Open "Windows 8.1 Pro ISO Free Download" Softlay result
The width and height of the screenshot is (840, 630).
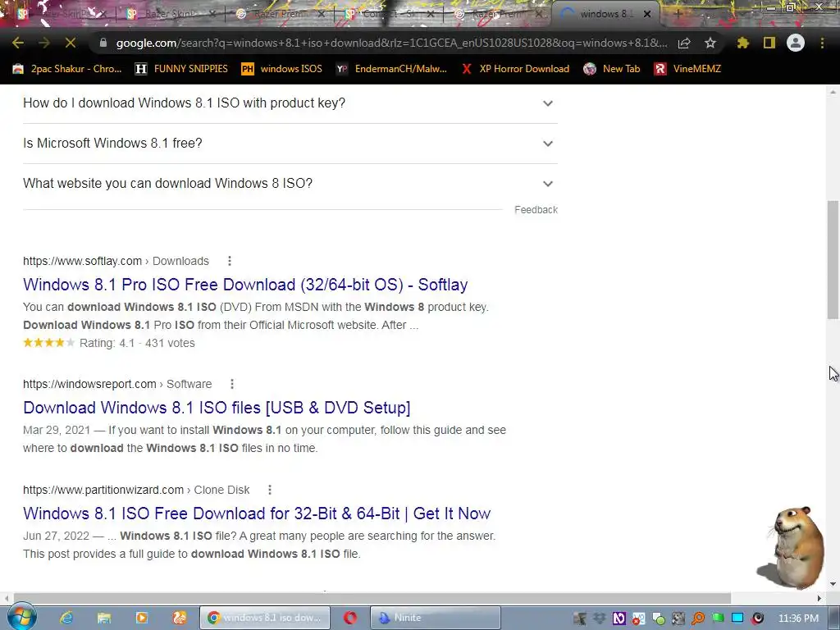245,285
